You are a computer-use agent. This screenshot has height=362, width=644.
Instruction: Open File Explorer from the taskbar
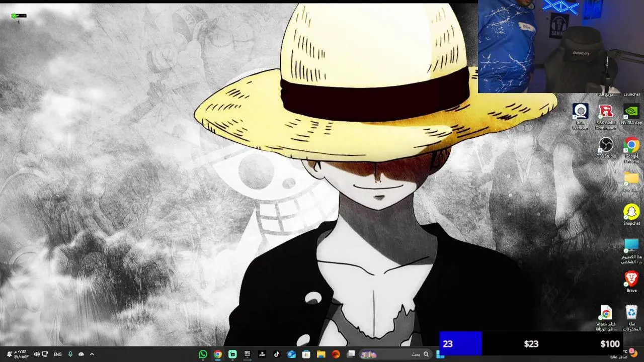321,354
